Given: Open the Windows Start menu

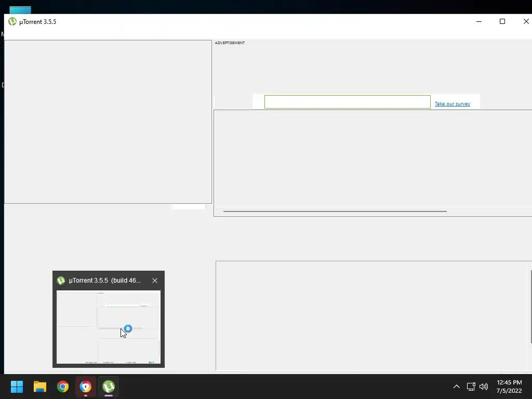Looking at the screenshot, I should coord(17,387).
